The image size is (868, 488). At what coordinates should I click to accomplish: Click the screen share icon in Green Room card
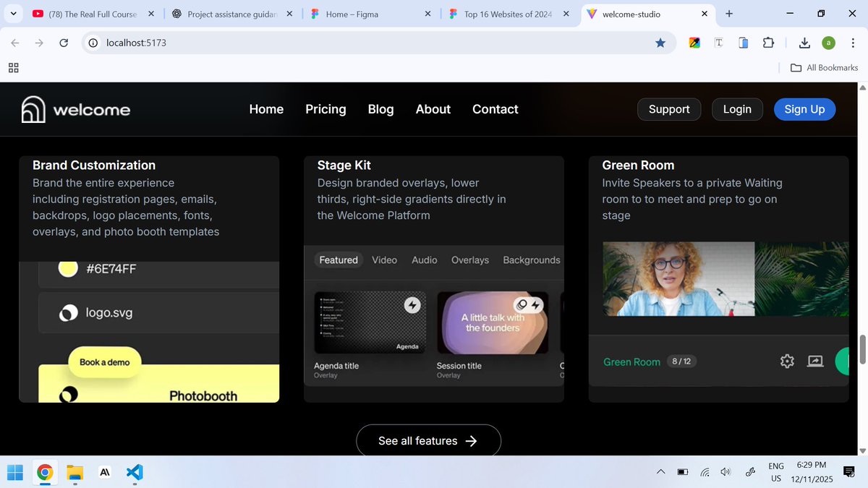pyautogui.click(x=815, y=361)
